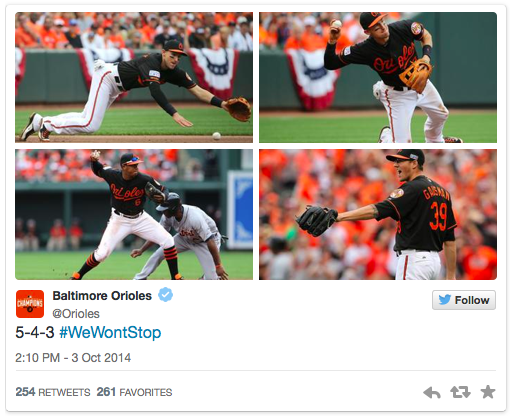Open photo of pitcher number 39
Image resolution: width=510 pixels, height=416 pixels.
(378, 214)
